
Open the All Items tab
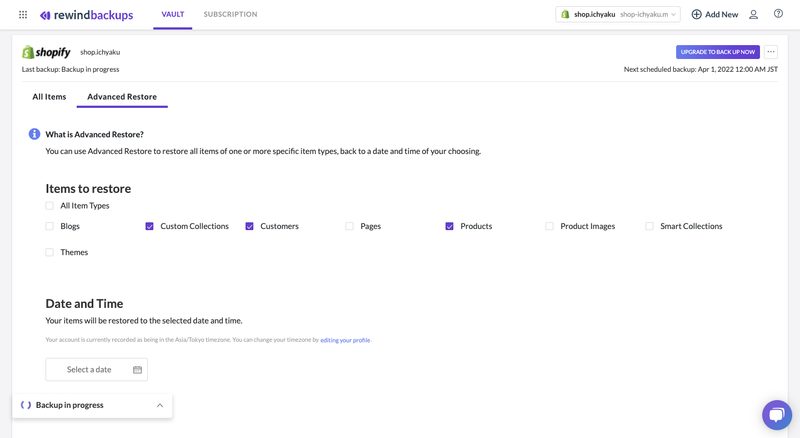click(x=49, y=96)
